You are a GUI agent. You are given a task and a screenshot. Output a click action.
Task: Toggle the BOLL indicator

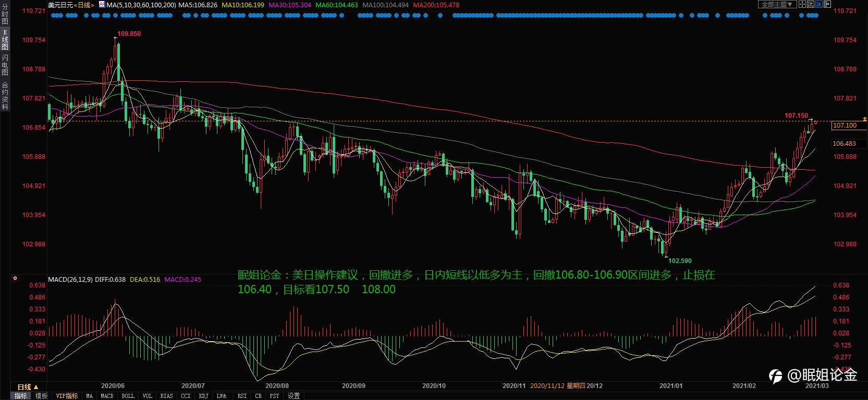(128, 396)
